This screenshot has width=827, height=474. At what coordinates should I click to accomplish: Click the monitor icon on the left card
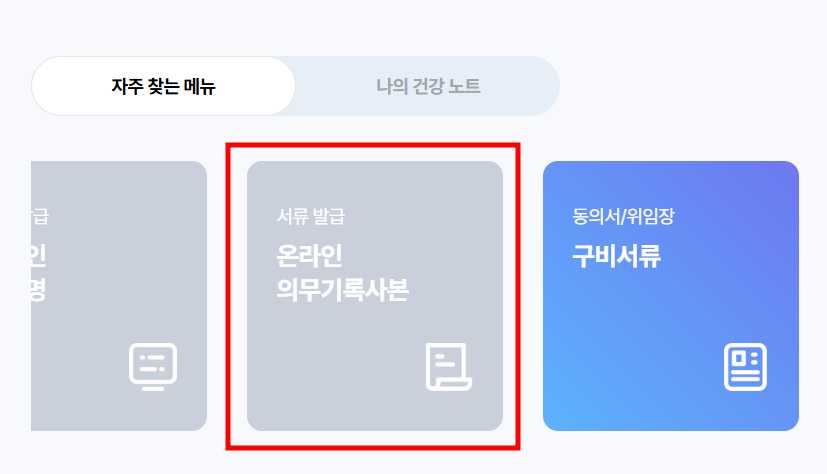click(x=153, y=366)
